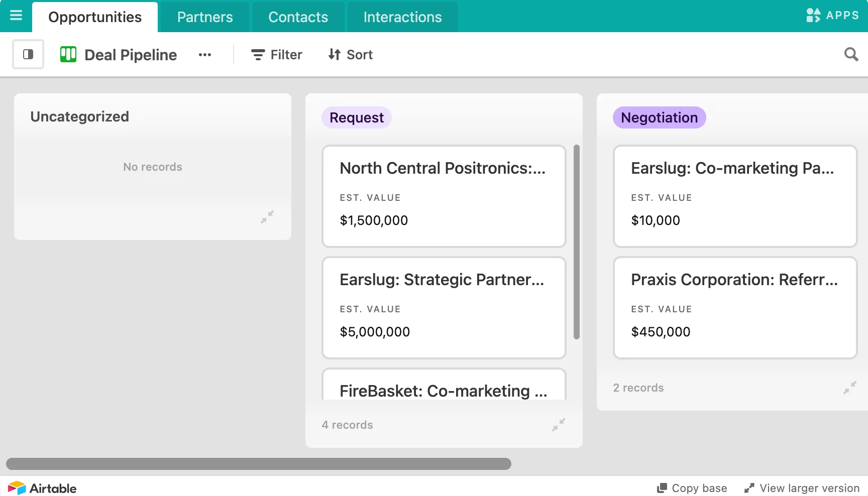Image resolution: width=868 pixels, height=496 pixels.
Task: Collapse the Negotiation stack
Action: 850,388
